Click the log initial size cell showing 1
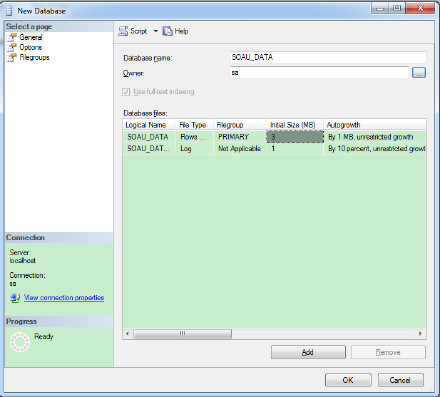 click(295, 149)
